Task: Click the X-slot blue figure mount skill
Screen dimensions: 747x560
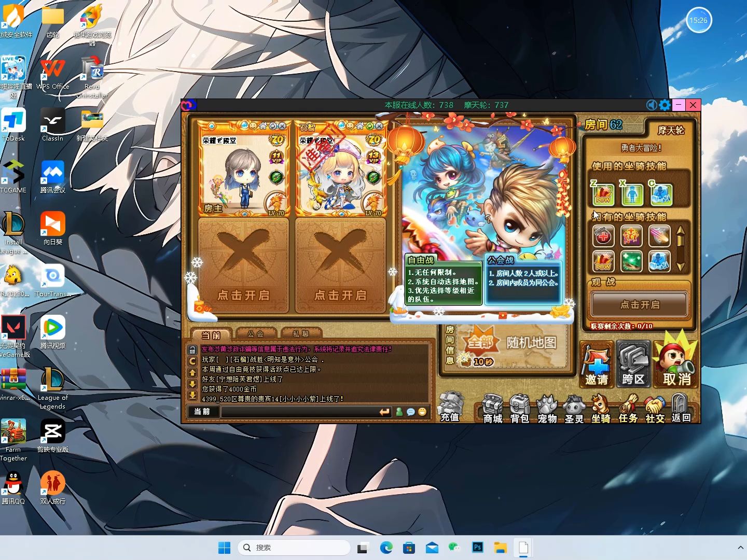Action: click(632, 195)
